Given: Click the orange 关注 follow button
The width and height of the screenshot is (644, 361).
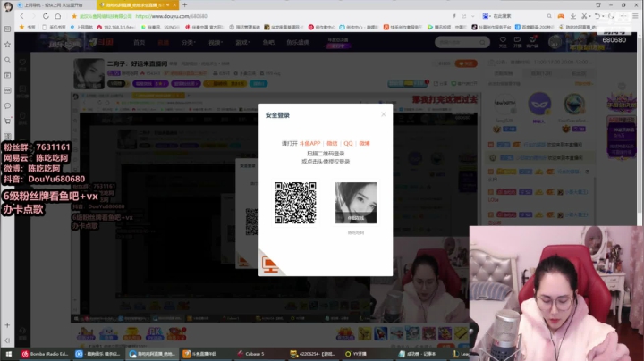Looking at the screenshot, I should pos(466,63).
